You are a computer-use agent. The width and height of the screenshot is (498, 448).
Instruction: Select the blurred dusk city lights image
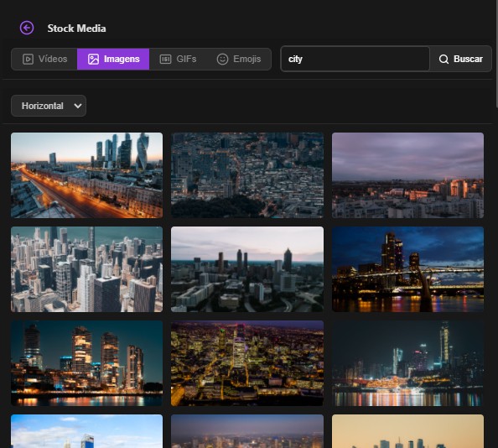[247, 431]
